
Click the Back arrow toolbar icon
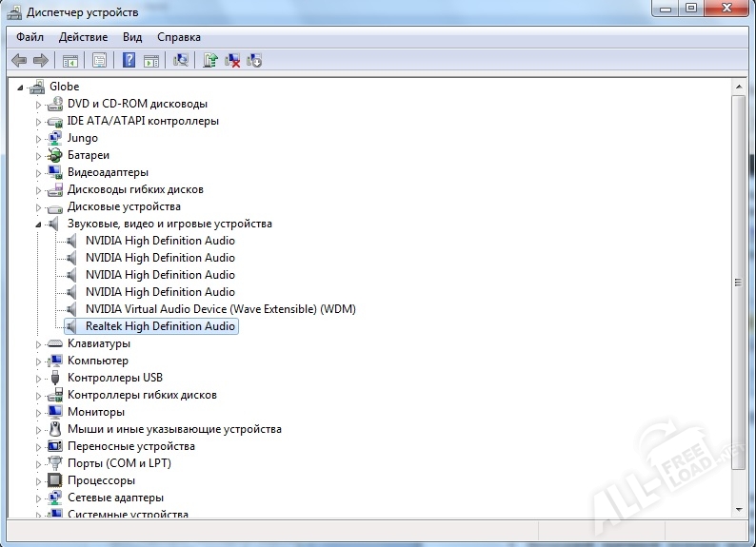click(x=19, y=61)
